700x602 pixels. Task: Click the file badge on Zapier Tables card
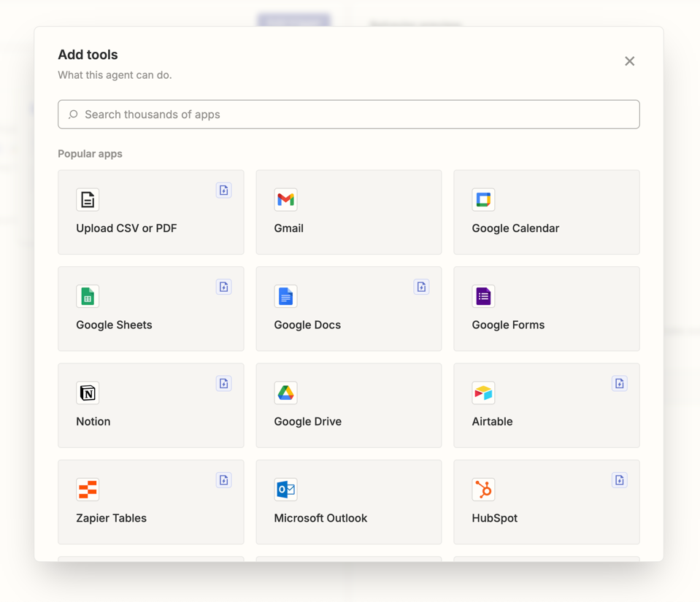tap(223, 480)
